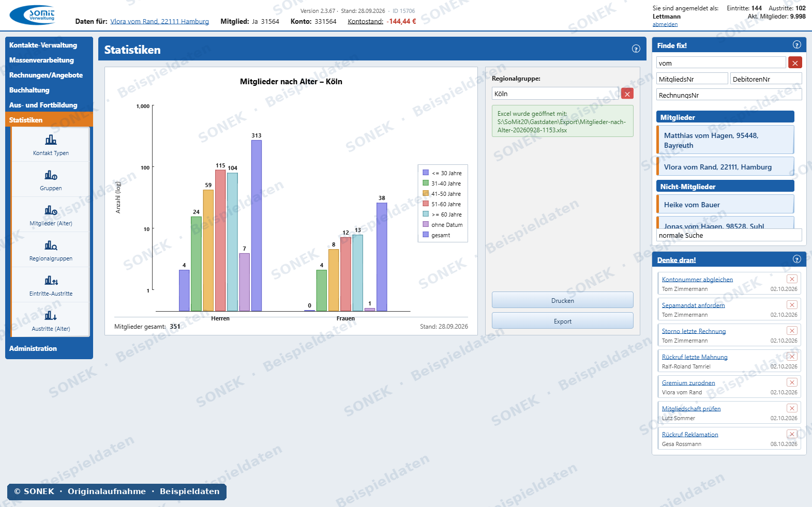Screen dimensions: 812x507
Task: Click the ohne Datum legend swatch
Action: pos(426,224)
